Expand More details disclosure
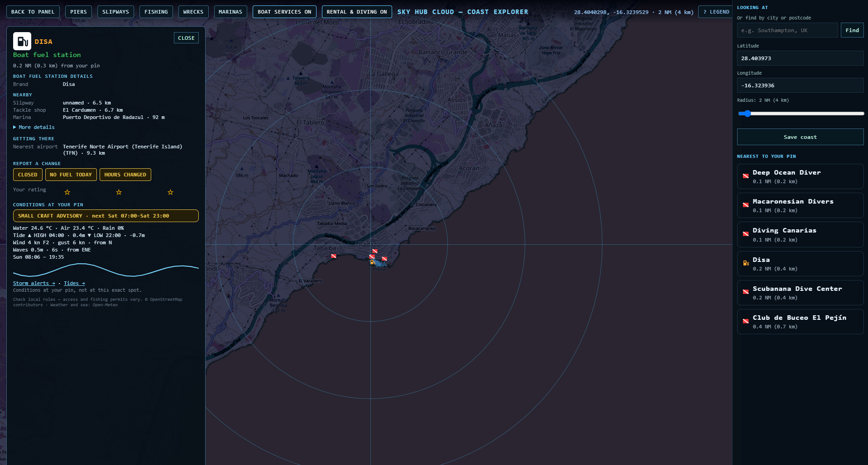The height and width of the screenshot is (465, 868). pyautogui.click(x=34, y=127)
